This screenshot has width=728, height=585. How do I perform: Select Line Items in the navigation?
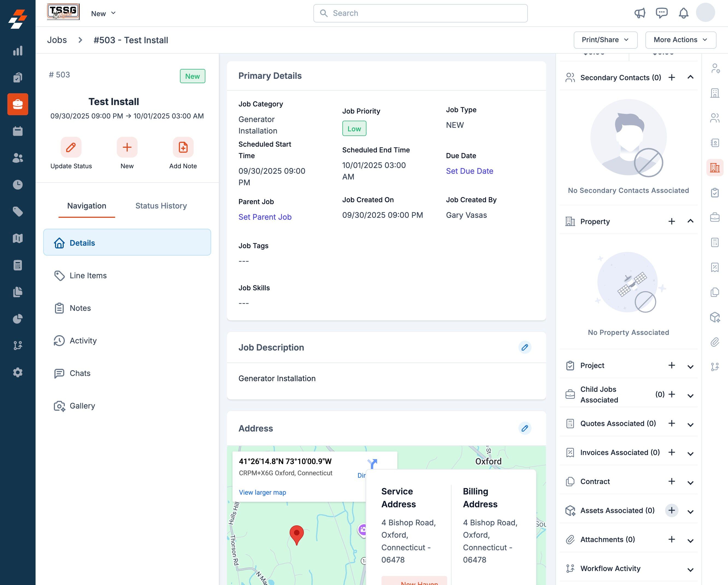click(88, 275)
